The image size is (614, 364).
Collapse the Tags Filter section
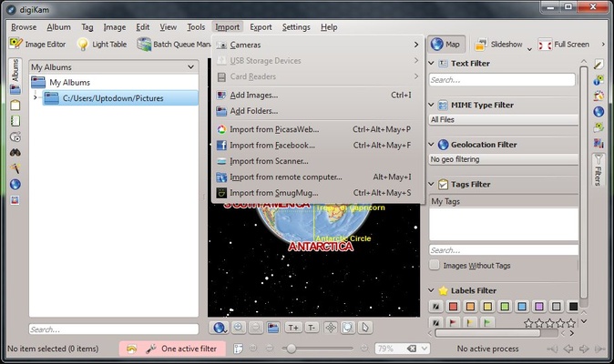coord(431,184)
